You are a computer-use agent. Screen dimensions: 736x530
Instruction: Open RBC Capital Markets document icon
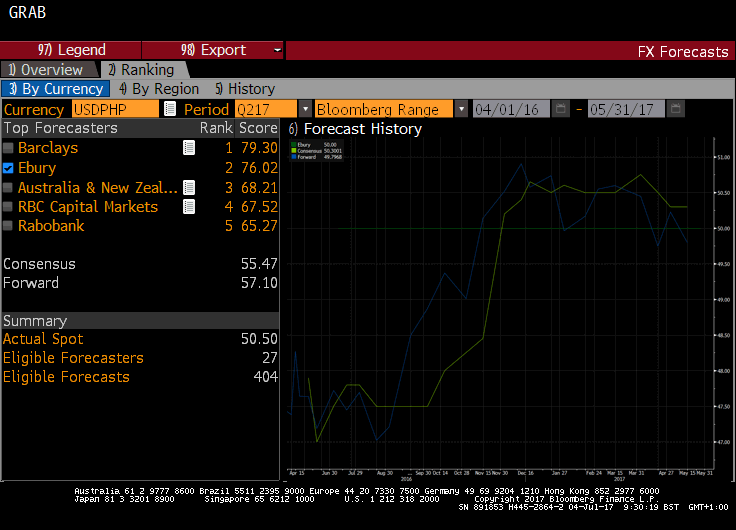coord(189,207)
